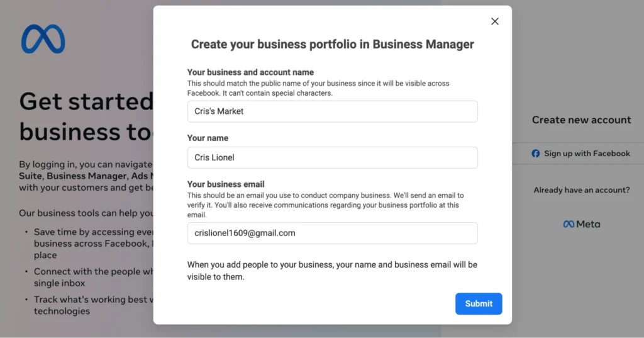Click the Your business email label
This screenshot has width=644, height=338.
226,184
